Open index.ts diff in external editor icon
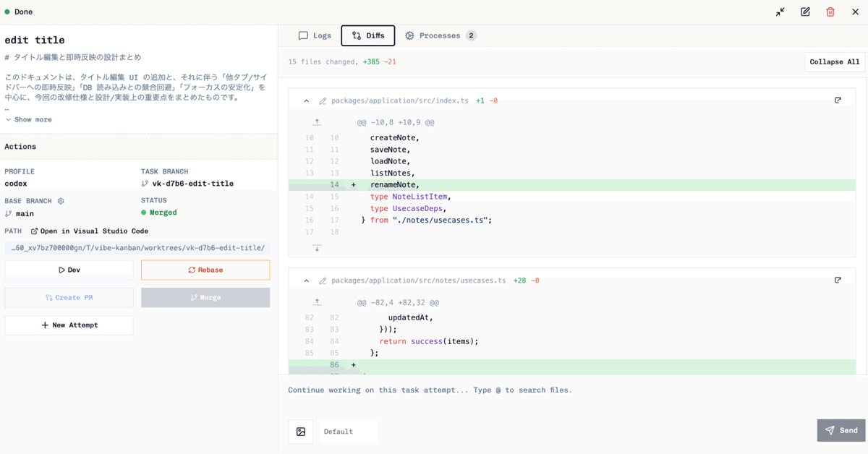The image size is (868, 454). click(838, 100)
